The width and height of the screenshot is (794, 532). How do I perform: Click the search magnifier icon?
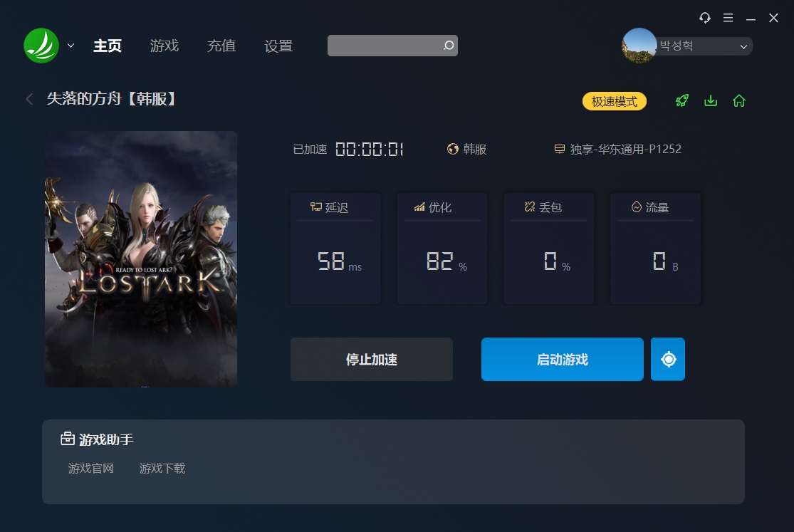coord(448,46)
